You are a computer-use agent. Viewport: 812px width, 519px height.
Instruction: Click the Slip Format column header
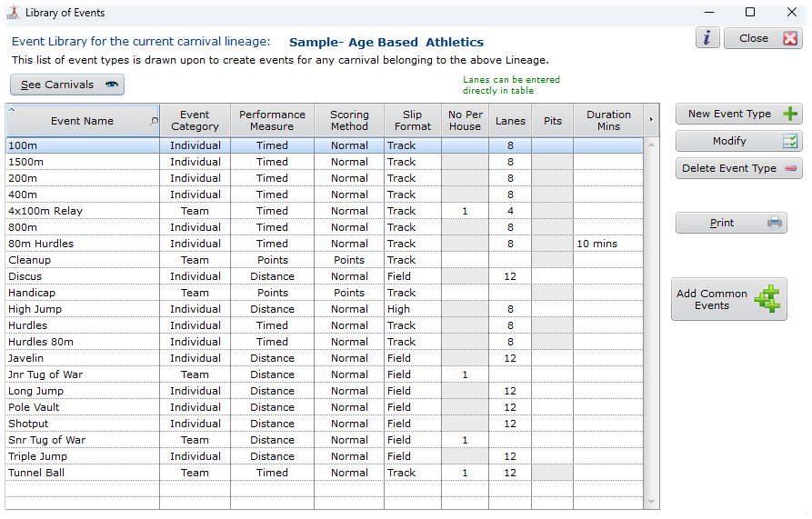(x=413, y=121)
